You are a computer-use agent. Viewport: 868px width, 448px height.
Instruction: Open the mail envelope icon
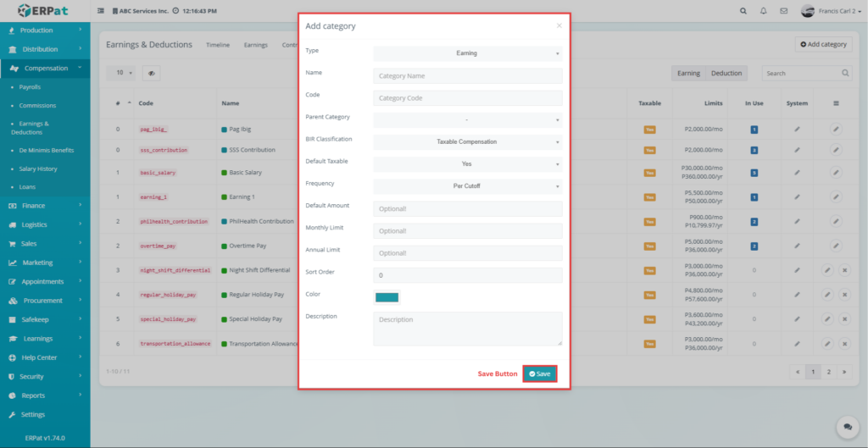tap(784, 11)
